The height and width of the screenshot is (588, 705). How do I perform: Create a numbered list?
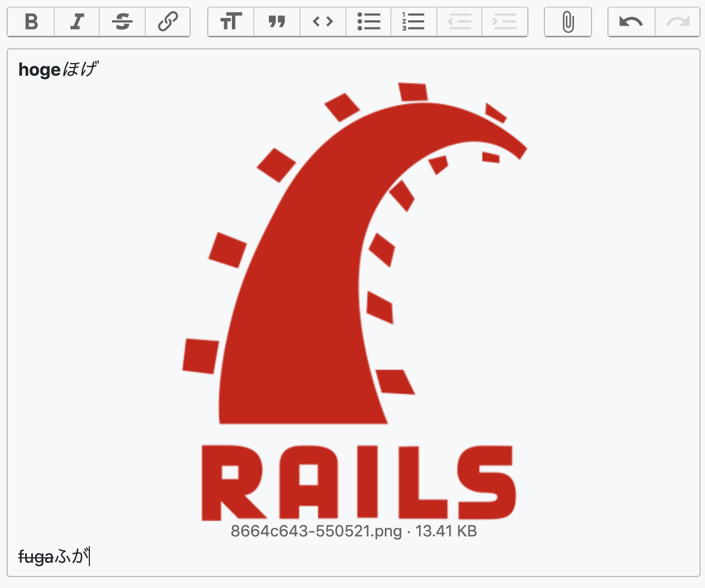click(x=414, y=22)
